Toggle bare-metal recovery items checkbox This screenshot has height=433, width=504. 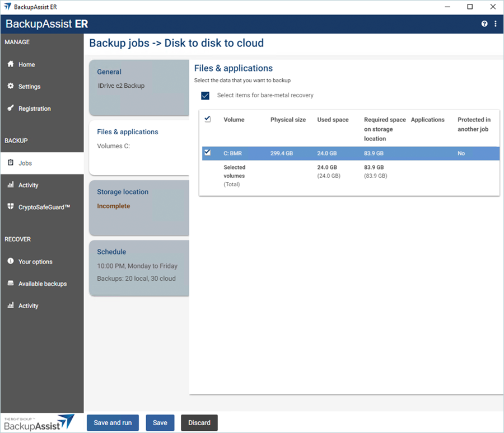tap(206, 96)
